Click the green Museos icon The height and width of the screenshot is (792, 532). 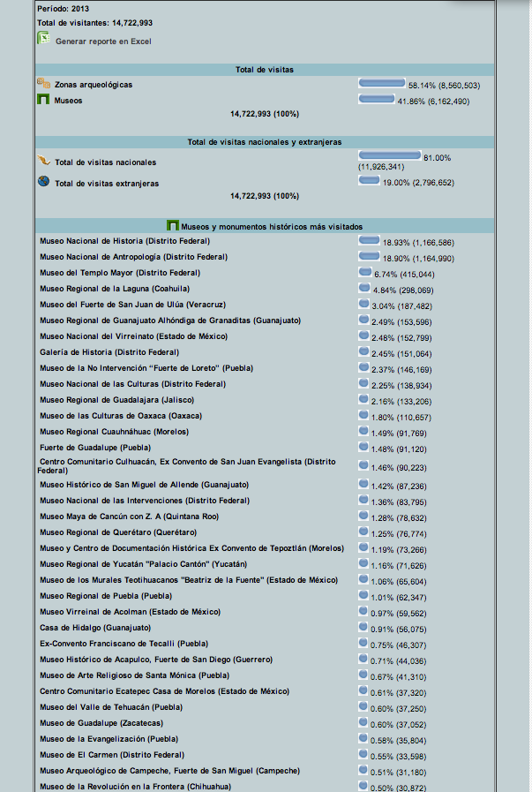(x=43, y=99)
